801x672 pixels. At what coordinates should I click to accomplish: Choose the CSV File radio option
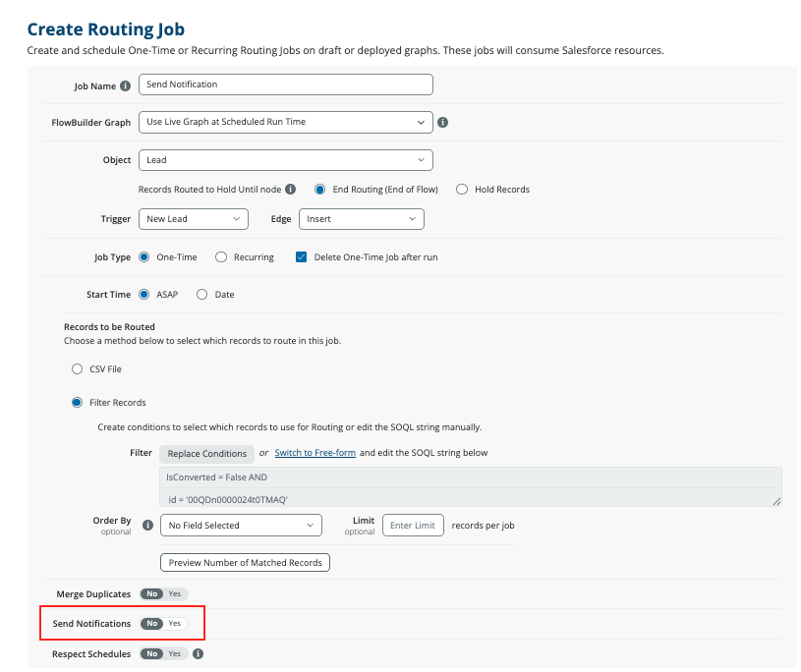pyautogui.click(x=78, y=369)
